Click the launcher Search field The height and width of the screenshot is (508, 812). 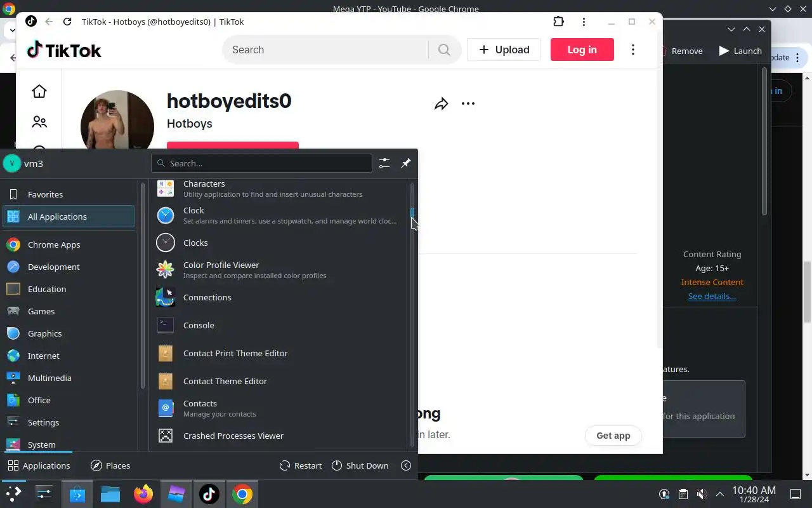(x=261, y=163)
